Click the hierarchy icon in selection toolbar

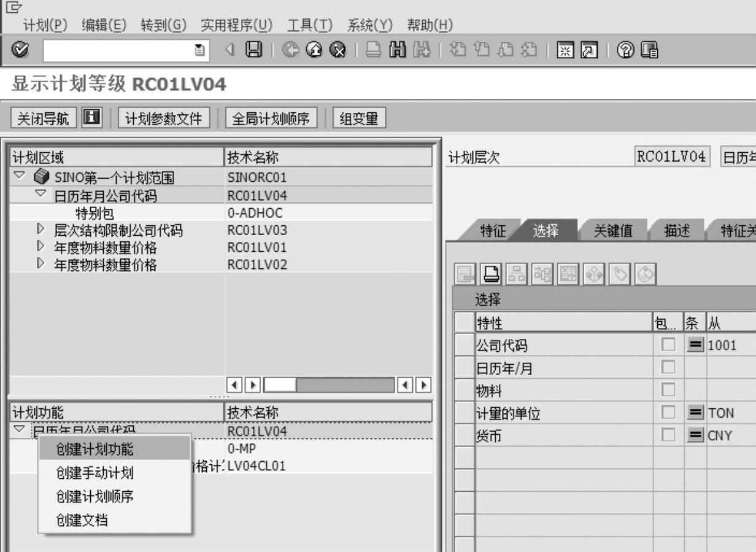(x=515, y=274)
